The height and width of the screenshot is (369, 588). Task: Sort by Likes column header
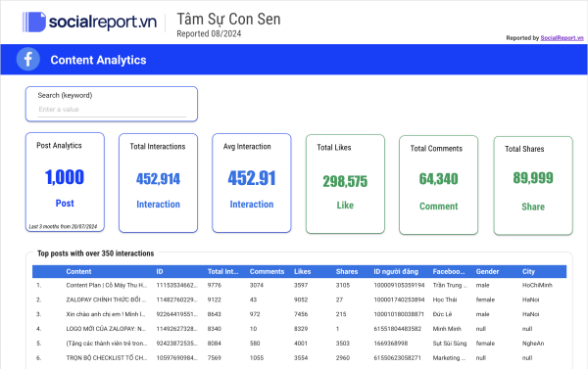tap(302, 271)
